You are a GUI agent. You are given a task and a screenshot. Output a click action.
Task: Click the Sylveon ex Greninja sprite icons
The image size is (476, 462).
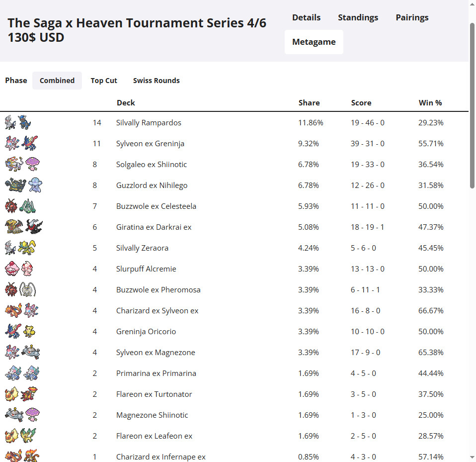[x=21, y=143]
